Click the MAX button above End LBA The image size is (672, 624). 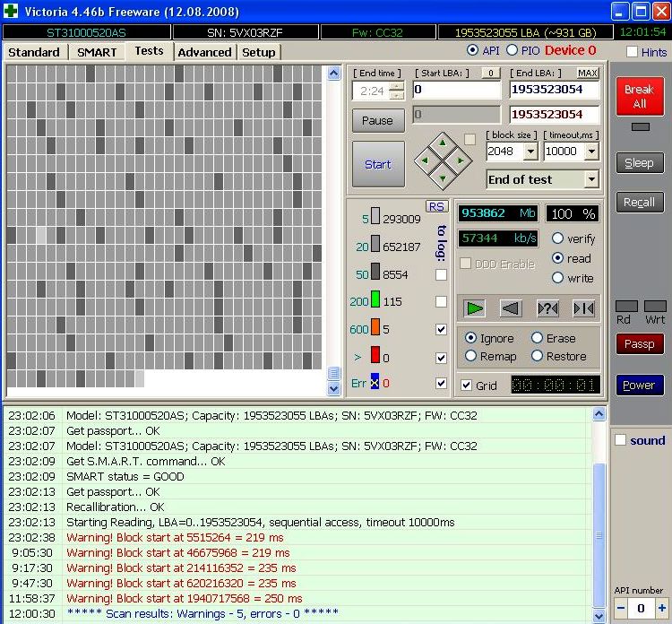point(587,73)
